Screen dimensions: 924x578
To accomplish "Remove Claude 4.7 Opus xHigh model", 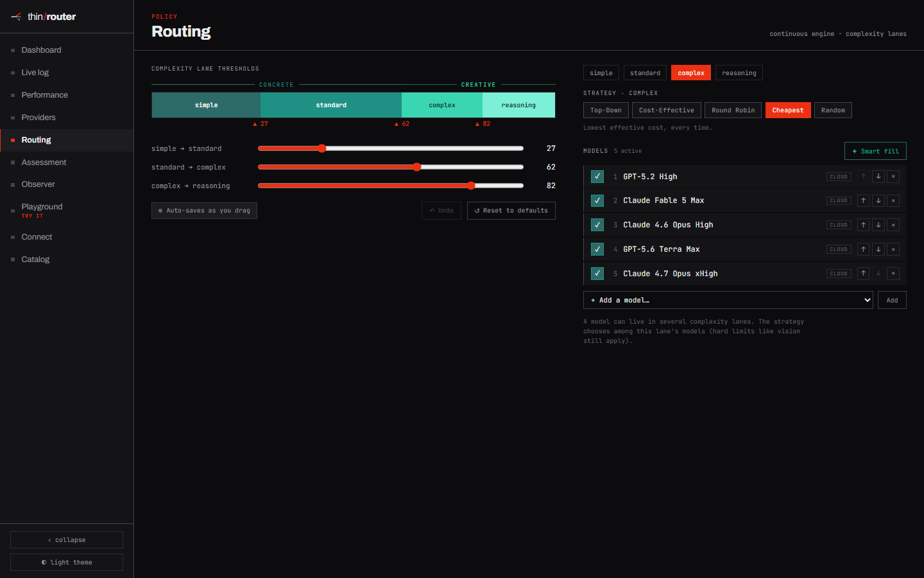I will 893,274.
